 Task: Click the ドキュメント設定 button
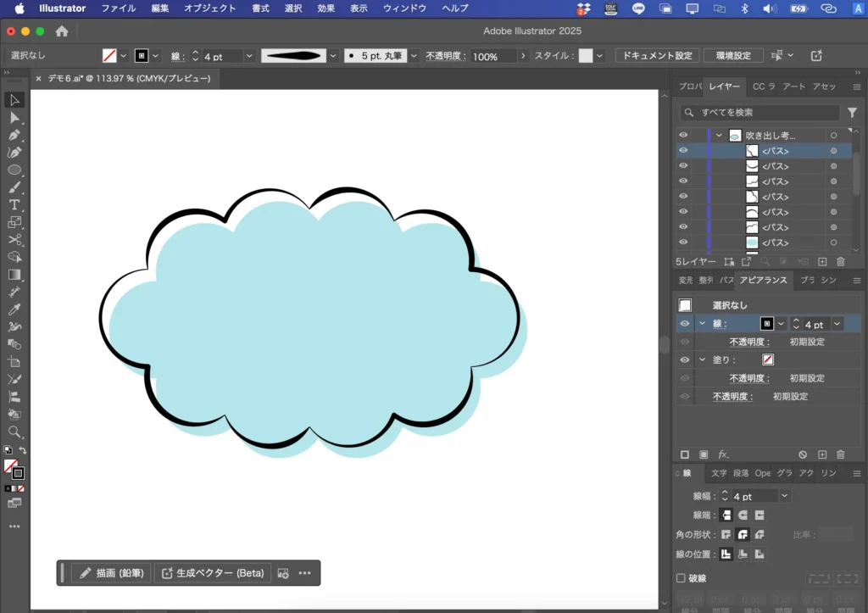[656, 56]
